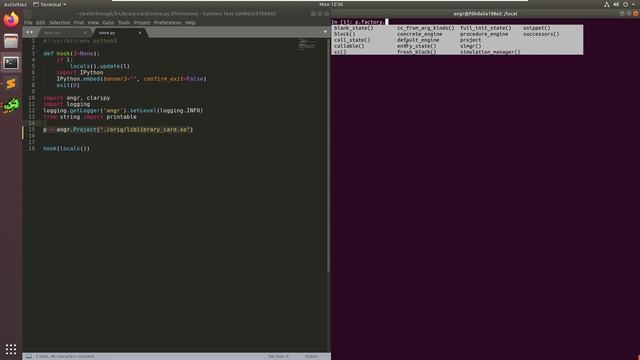This screenshot has width=640, height=360.
Task: Place cursor on IPython.embed line
Action: coord(131,79)
